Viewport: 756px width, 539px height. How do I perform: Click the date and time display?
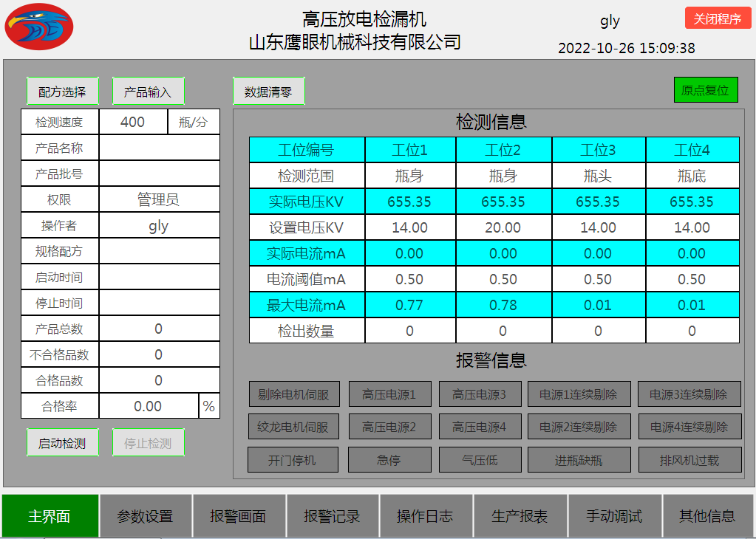[626, 48]
